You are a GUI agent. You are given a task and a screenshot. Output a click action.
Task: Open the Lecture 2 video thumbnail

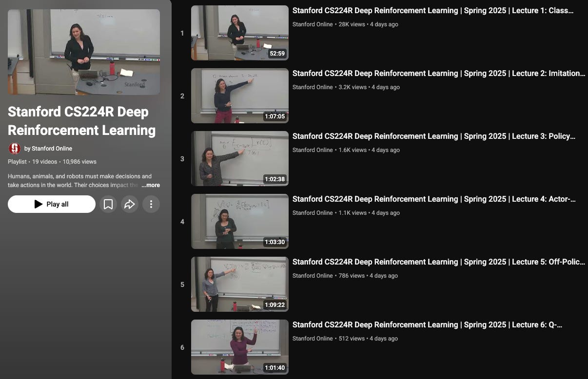[240, 95]
